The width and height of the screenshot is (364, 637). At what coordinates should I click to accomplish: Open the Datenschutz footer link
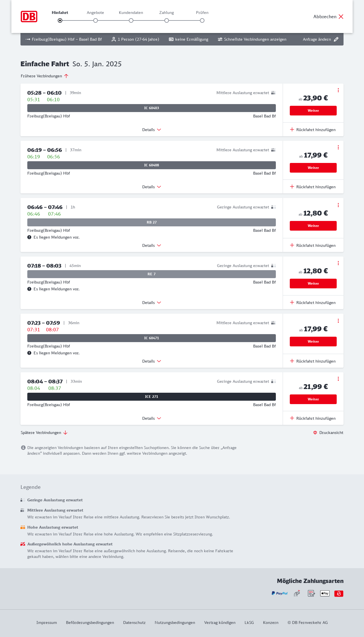134,622
